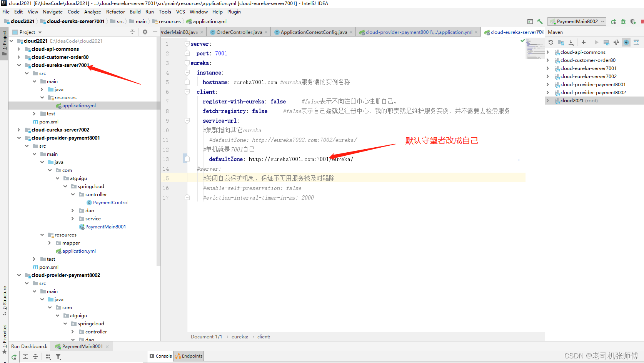This screenshot has width=644, height=363.
Task: Open the Structure tool window sidebar button
Action: pyautogui.click(x=5, y=301)
